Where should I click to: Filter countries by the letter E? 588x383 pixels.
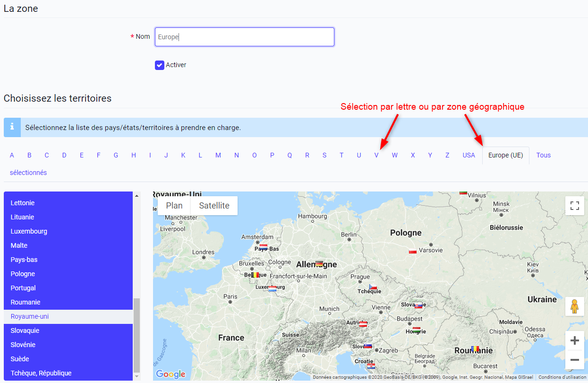[x=81, y=155]
